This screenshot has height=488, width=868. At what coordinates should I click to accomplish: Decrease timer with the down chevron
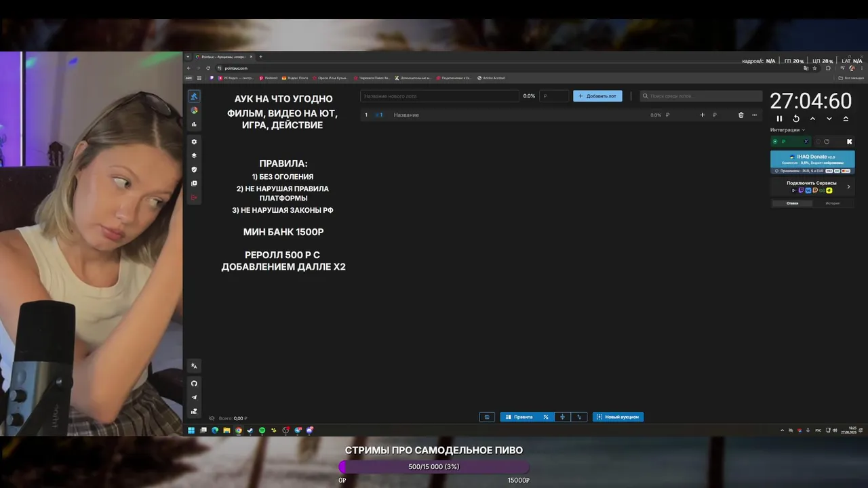point(829,119)
